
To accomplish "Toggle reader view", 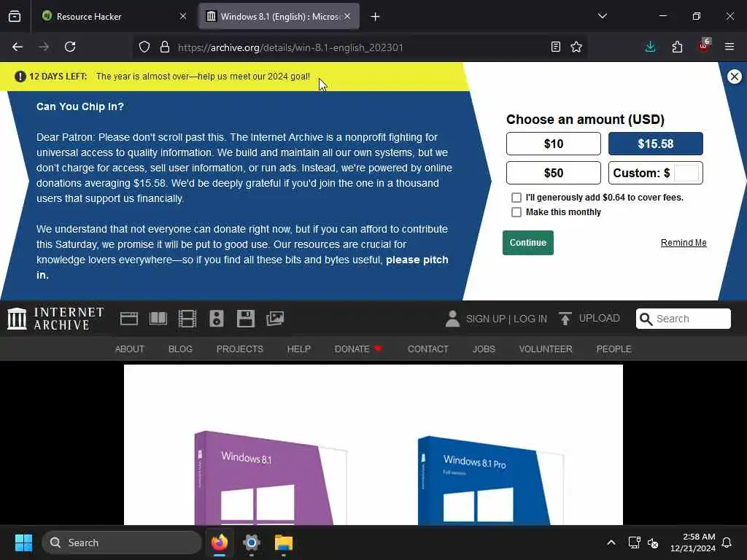I will click(x=555, y=47).
